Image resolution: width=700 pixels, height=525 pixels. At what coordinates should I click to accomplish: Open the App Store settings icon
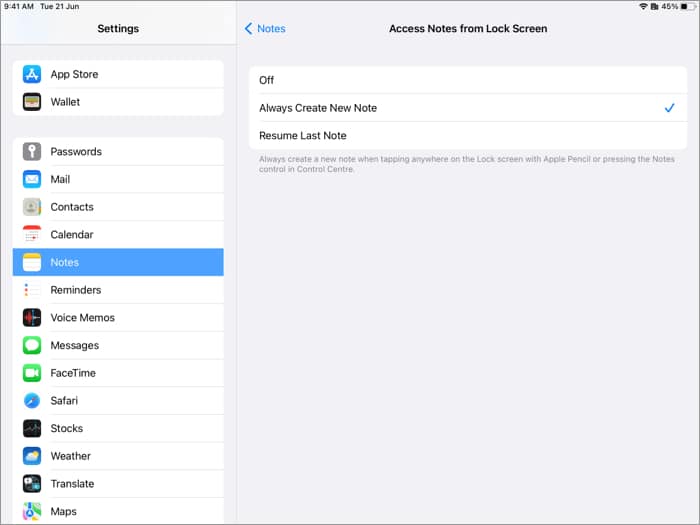coord(32,74)
